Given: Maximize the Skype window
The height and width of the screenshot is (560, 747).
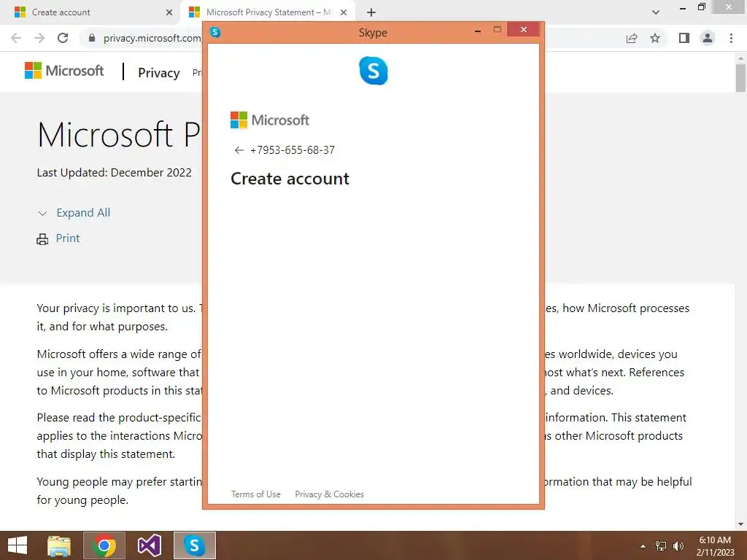Looking at the screenshot, I should 498,29.
